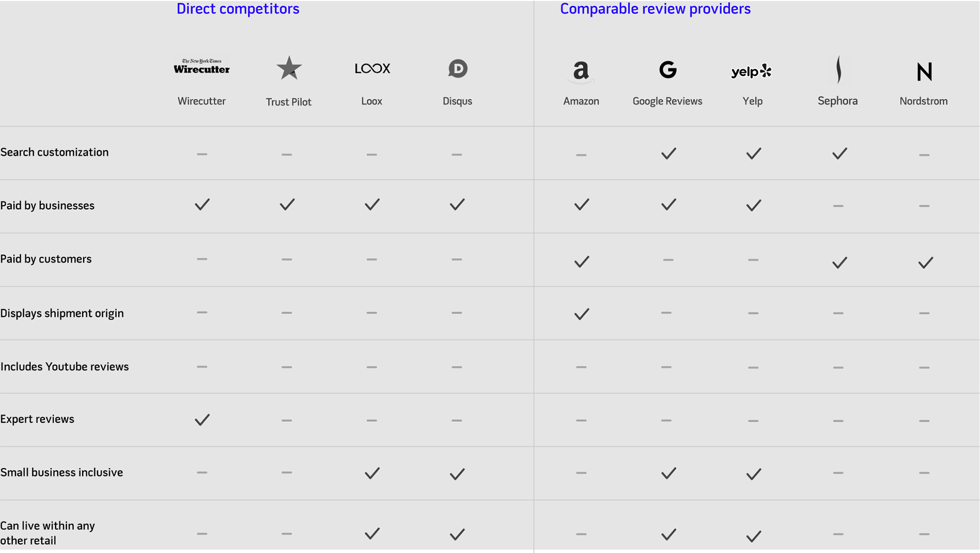The height and width of the screenshot is (553, 980).
Task: Select the Search customization row label
Action: coord(54,152)
